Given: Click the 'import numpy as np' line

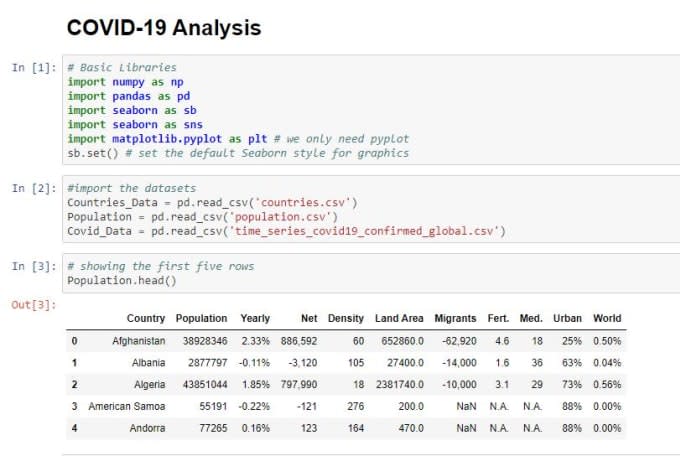Looking at the screenshot, I should pyautogui.click(x=125, y=82).
